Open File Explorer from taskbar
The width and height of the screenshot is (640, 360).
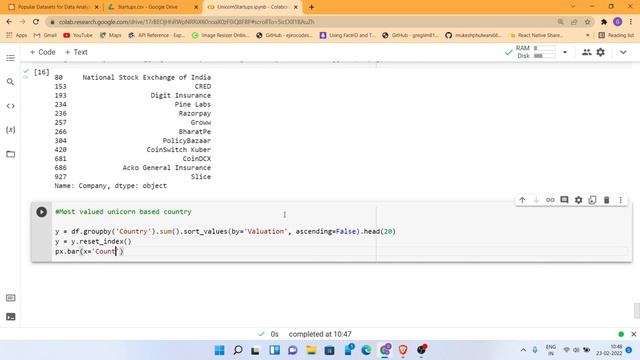(x=311, y=350)
